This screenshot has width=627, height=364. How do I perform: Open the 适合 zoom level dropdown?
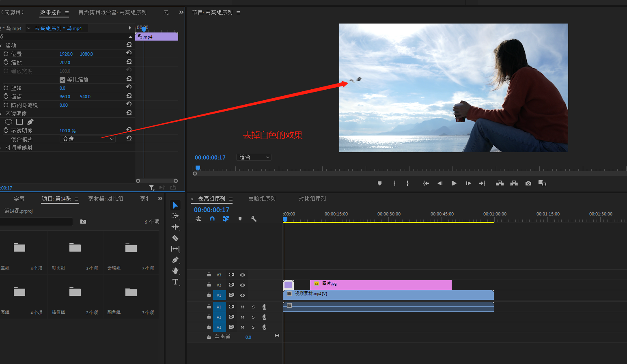click(254, 157)
